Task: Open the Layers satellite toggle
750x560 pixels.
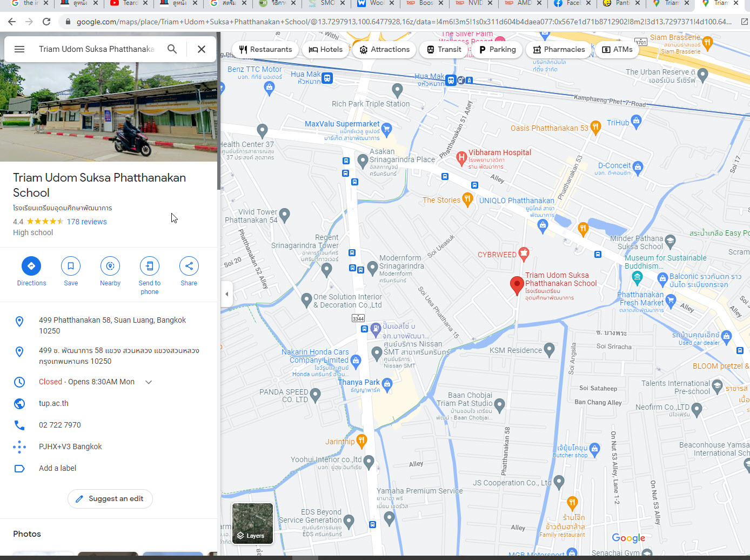Action: click(x=252, y=523)
